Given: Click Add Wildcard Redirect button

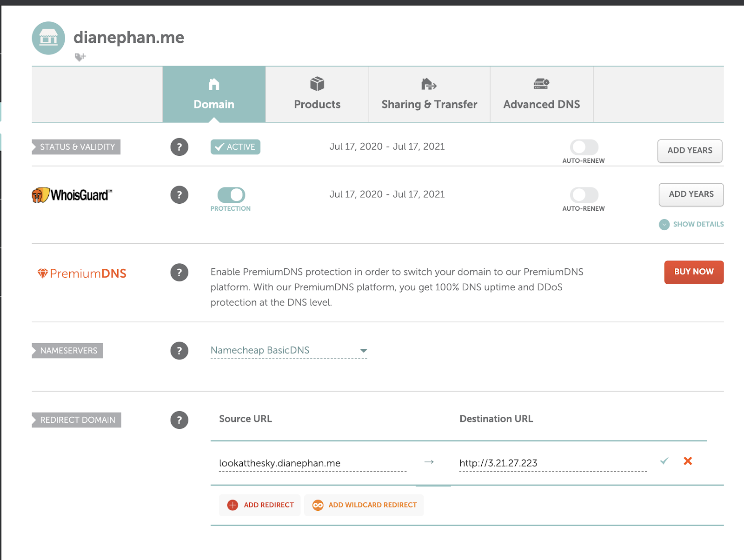Looking at the screenshot, I should pos(364,505).
